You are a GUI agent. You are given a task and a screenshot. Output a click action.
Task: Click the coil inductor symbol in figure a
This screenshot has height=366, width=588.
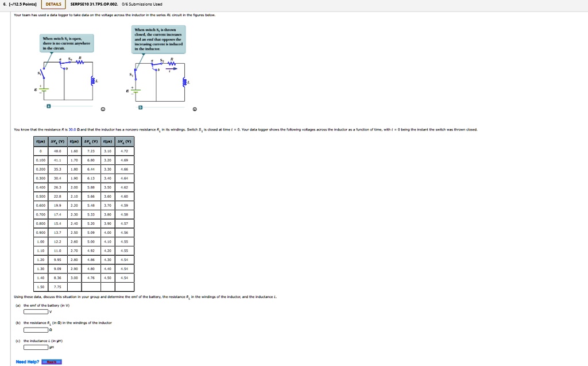point(92,80)
